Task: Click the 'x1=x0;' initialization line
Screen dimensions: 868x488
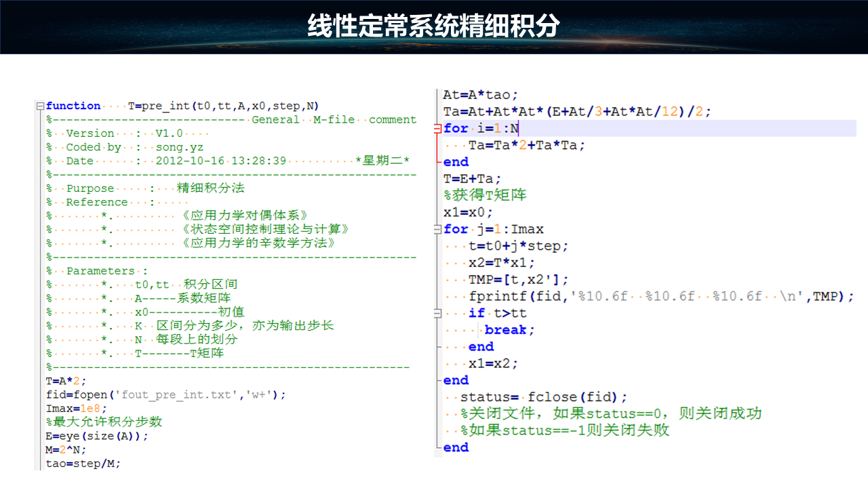Action: pos(468,212)
